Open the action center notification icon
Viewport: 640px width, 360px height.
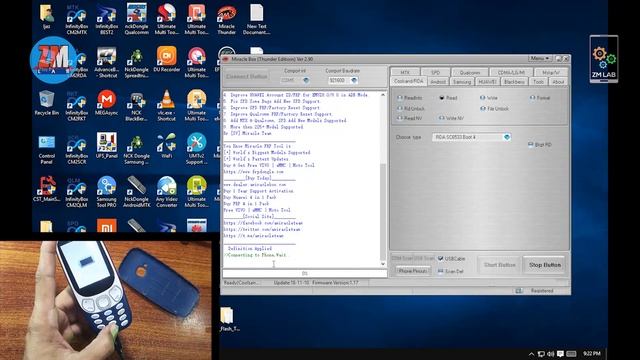point(560,354)
